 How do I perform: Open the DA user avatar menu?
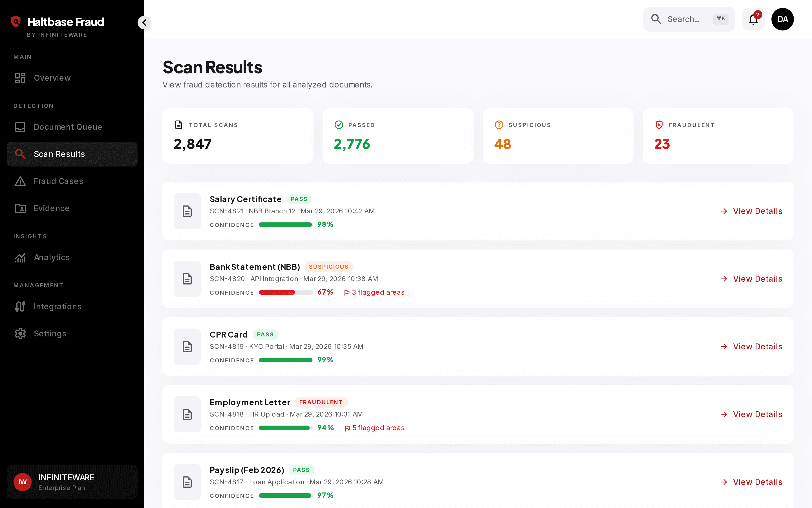(x=782, y=19)
